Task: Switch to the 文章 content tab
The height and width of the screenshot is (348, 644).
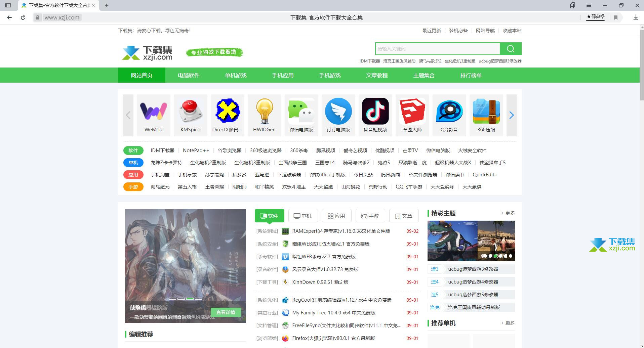Action: coord(404,216)
